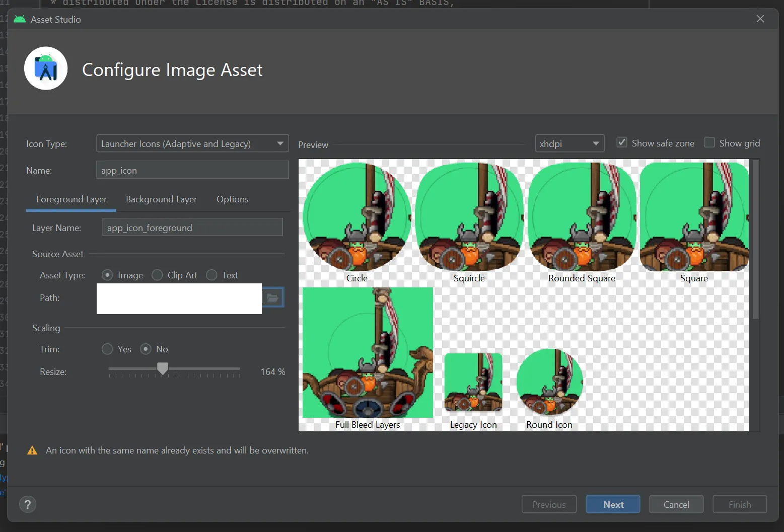Click the overwrite warning triangle icon
The height and width of the screenshot is (532, 784).
tap(32, 450)
